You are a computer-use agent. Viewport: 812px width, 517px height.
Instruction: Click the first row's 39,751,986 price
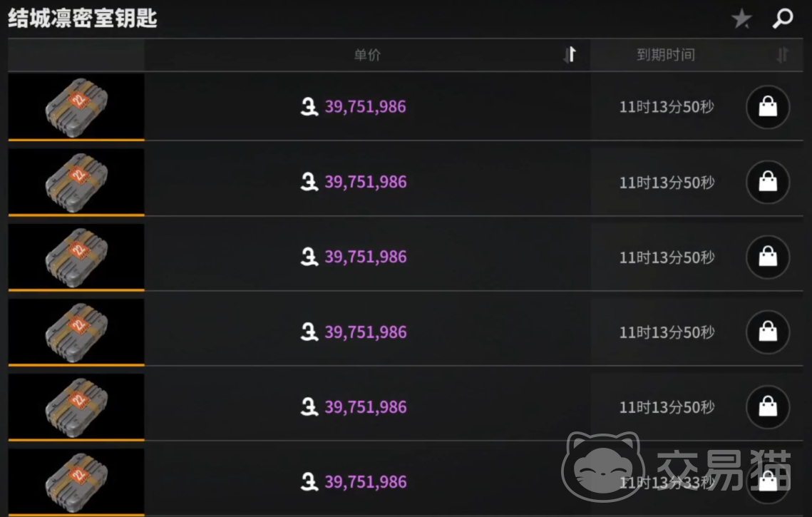(365, 107)
